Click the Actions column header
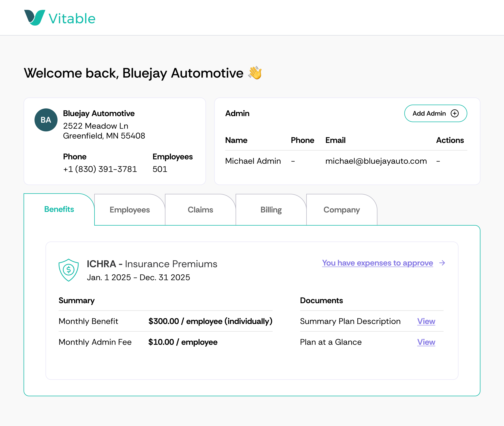The image size is (504, 426). pos(450,140)
